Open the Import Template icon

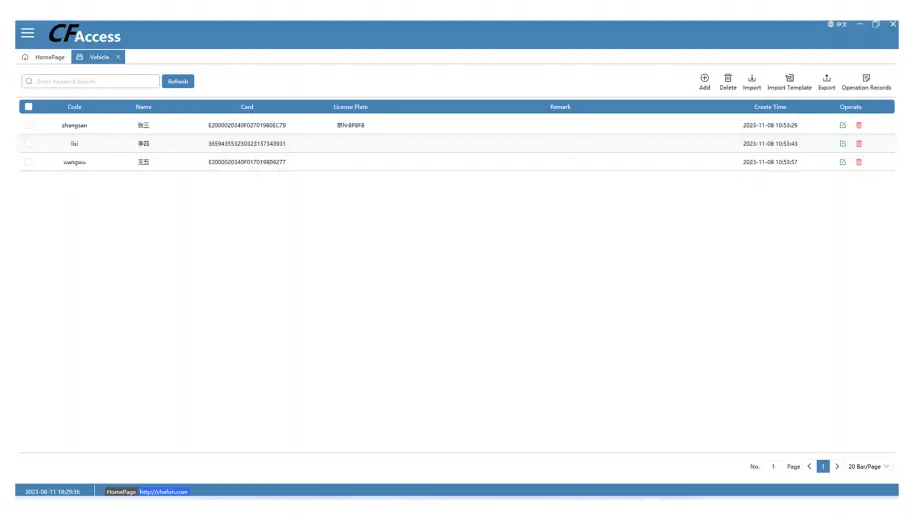click(789, 78)
